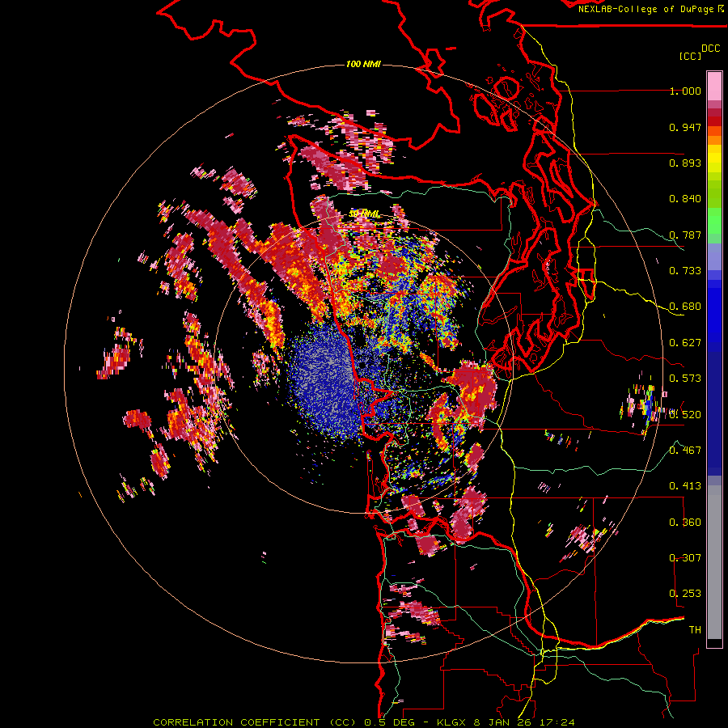Select the 0.413 scale value
Screen dimensions: 728x728
tap(685, 486)
